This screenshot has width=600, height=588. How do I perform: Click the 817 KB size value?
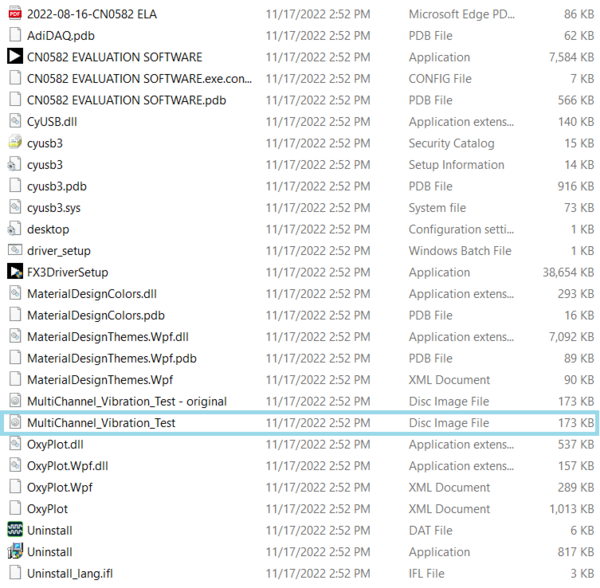[x=576, y=552]
